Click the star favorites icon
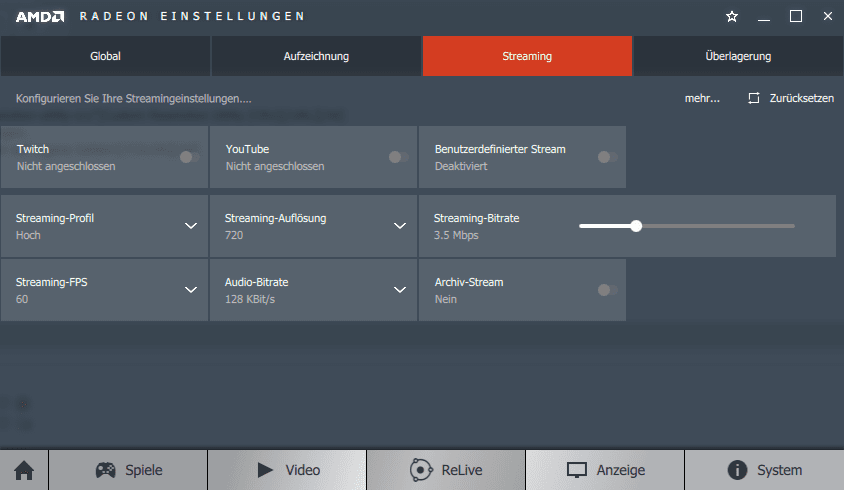The height and width of the screenshot is (490, 844). [732, 17]
